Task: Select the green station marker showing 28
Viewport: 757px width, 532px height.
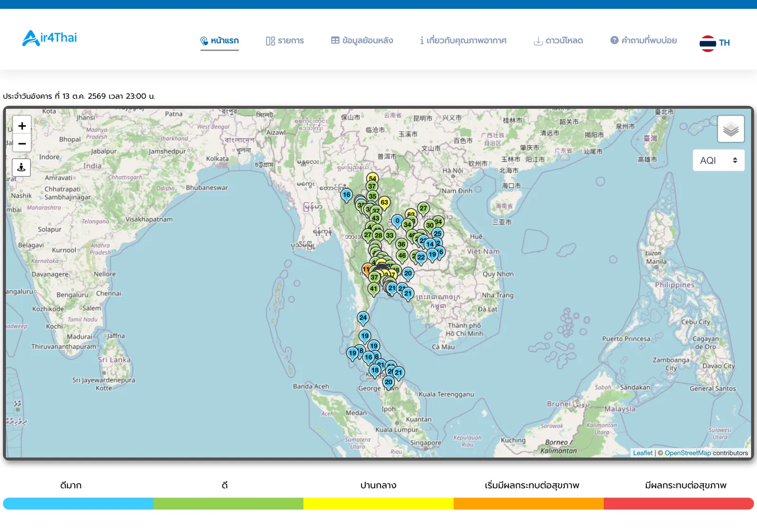Action: (378, 236)
